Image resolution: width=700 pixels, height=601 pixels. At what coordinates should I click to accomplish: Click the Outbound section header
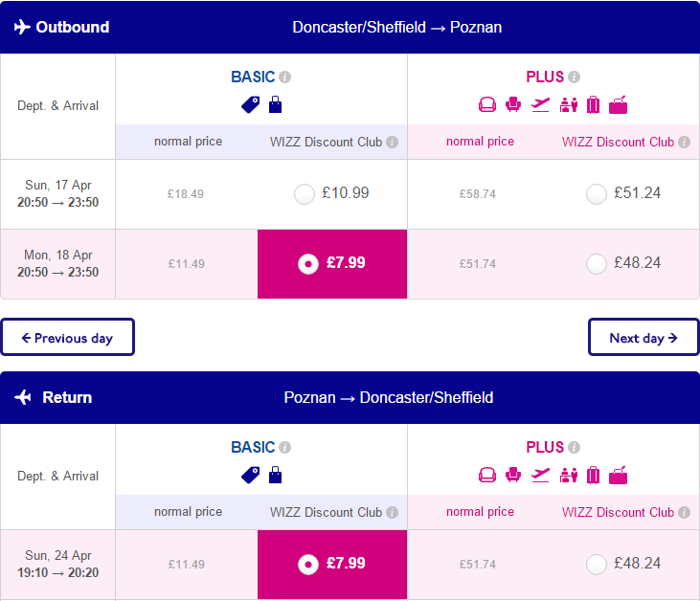tap(350, 27)
